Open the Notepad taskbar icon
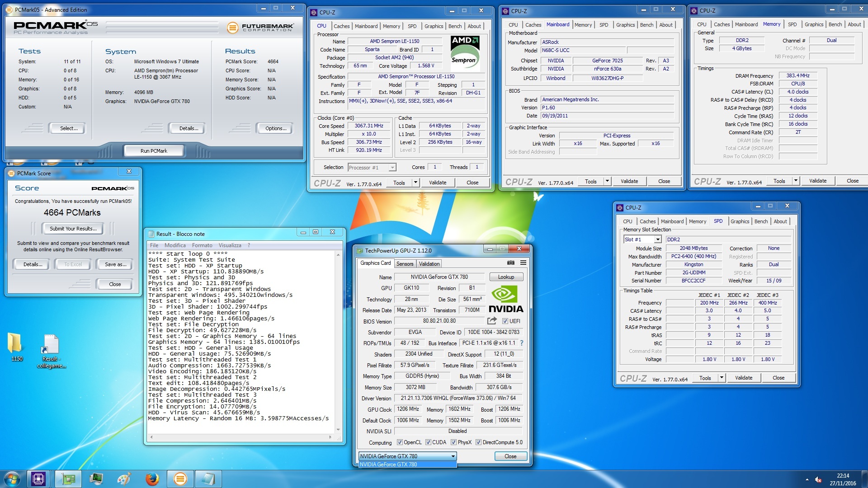Image resolution: width=868 pixels, height=488 pixels. point(208,479)
